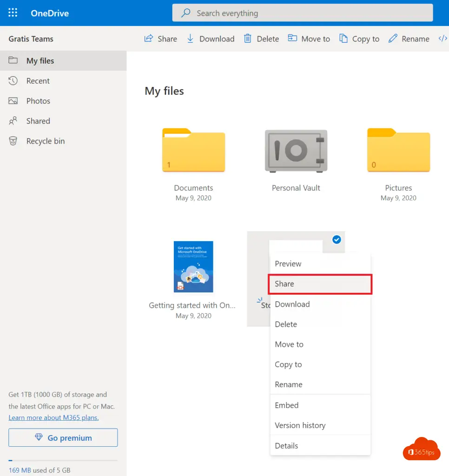Click the Download label in toolbar
Viewport: 449px width, 476px height.
[x=217, y=39]
